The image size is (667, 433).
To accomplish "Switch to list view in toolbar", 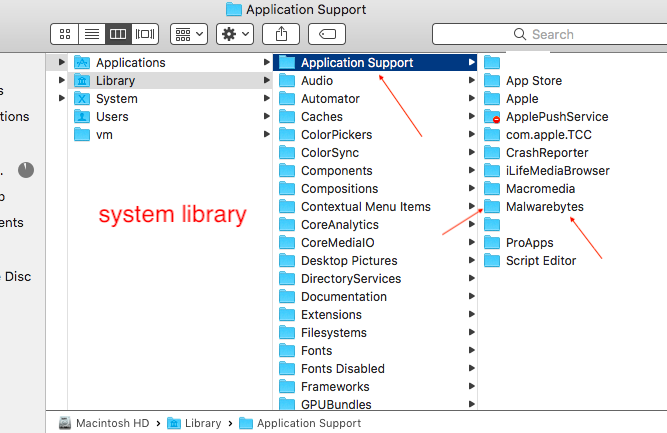I will (92, 34).
